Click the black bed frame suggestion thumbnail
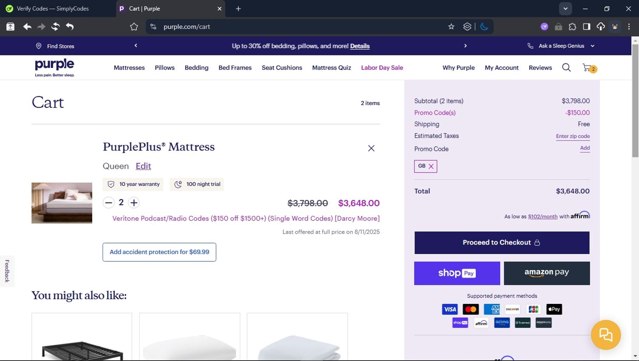The height and width of the screenshot is (361, 639). [x=82, y=337]
